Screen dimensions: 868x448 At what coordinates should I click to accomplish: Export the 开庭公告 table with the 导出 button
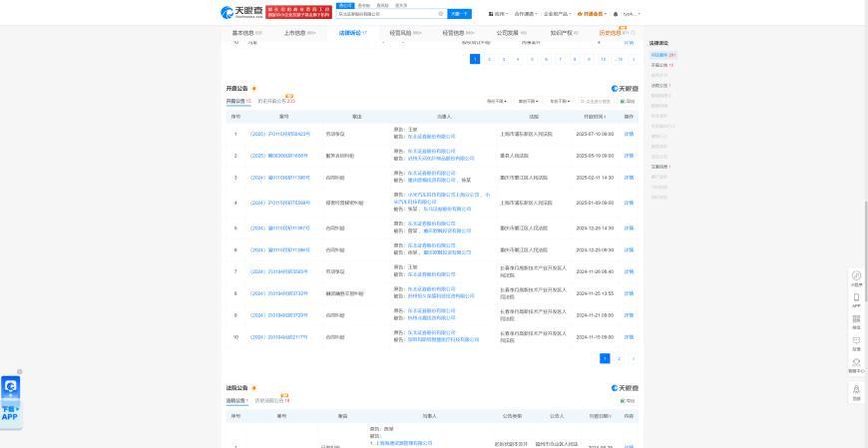(x=628, y=102)
